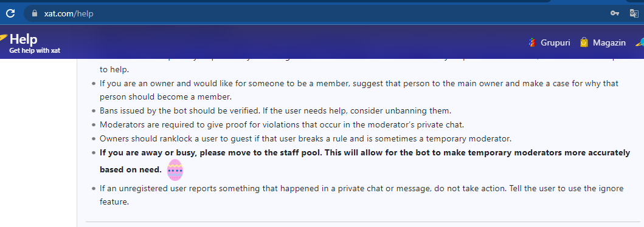Click the colorful people icon beside Grupuri
Screen dimensions: 644x227
click(x=532, y=42)
